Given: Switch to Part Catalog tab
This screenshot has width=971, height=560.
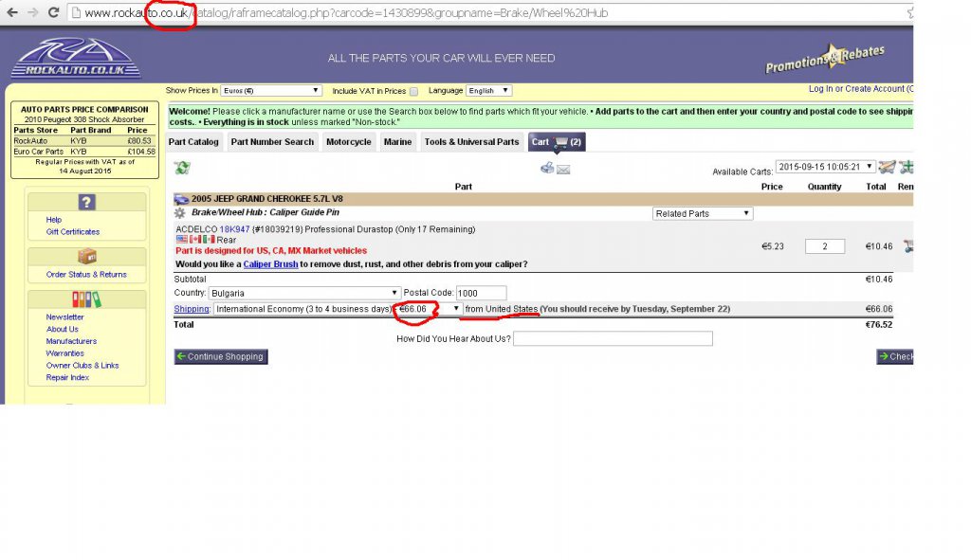Looking at the screenshot, I should pyautogui.click(x=193, y=142).
